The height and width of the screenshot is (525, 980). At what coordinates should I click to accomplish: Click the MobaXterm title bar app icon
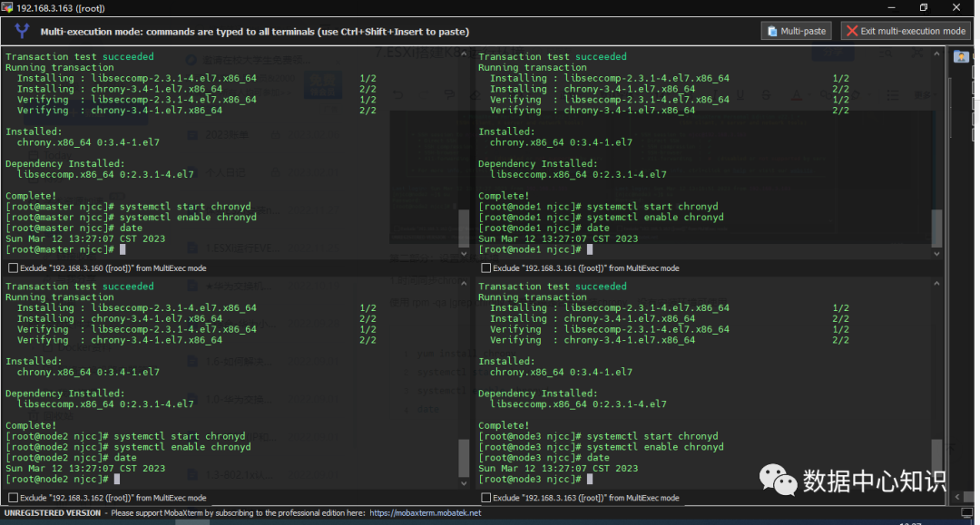(x=7, y=7)
